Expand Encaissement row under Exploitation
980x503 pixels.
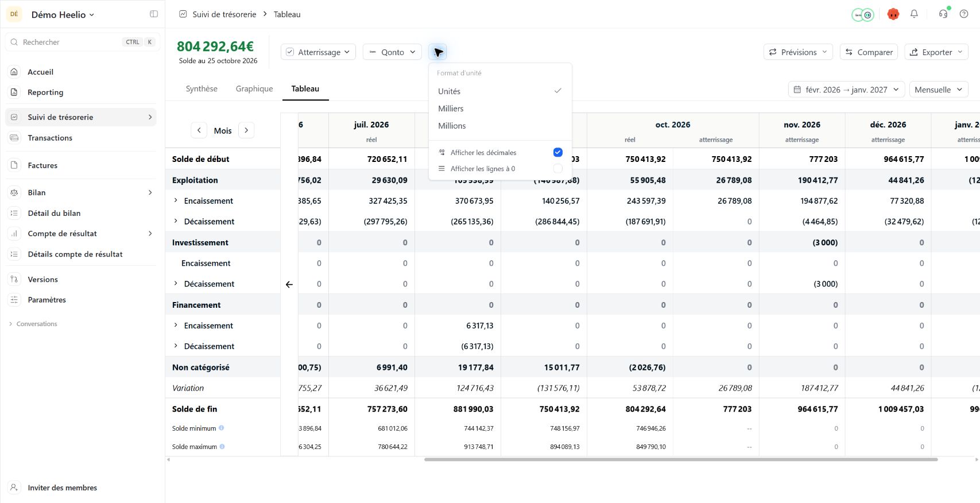(x=176, y=201)
